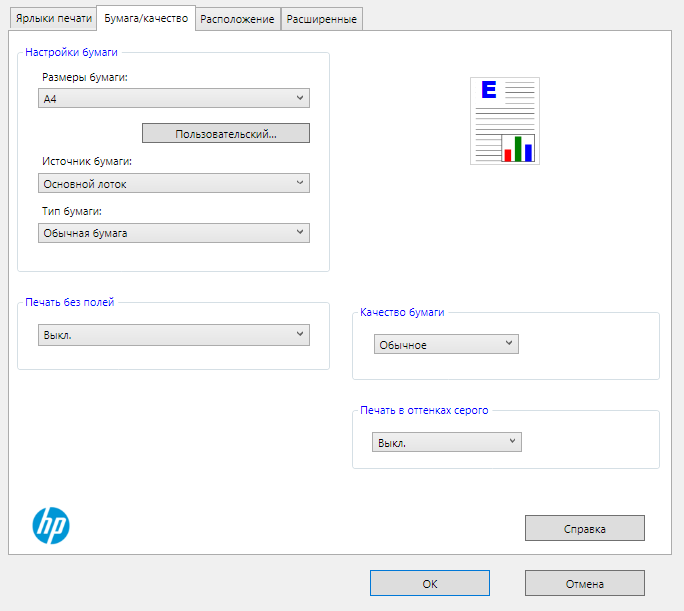Go to the Расширенные tab
Image resolution: width=684 pixels, height=611 pixels.
point(321,19)
